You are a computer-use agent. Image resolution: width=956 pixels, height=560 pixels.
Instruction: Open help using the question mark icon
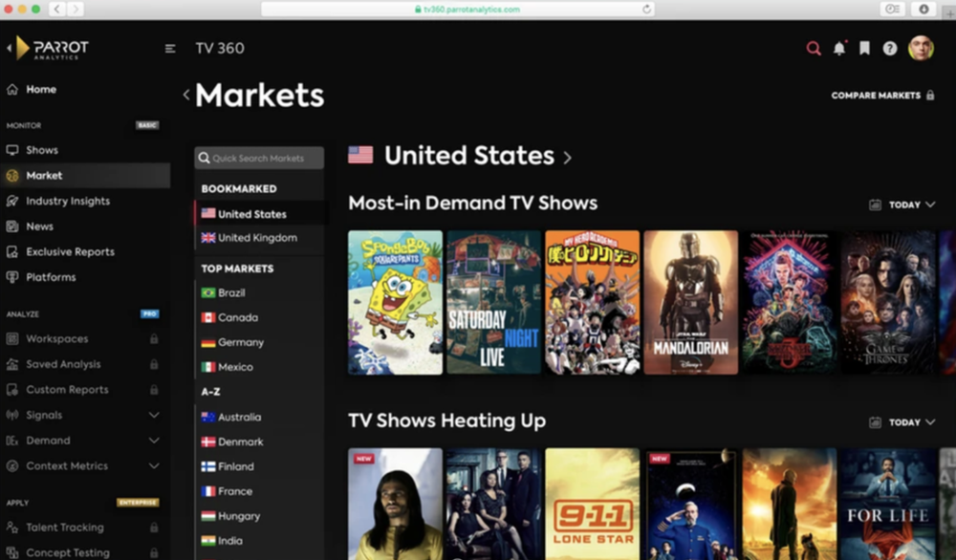coord(890,47)
